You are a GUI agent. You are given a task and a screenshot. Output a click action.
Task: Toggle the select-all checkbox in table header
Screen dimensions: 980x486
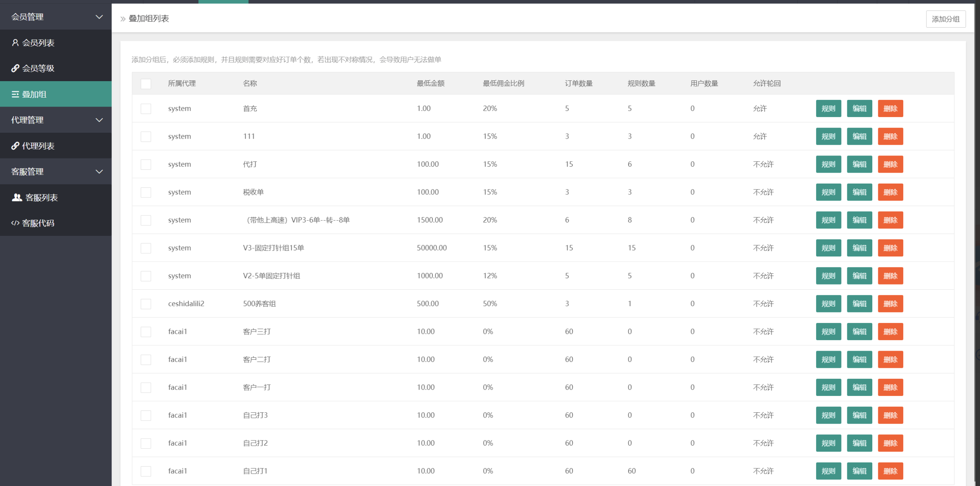tap(146, 84)
